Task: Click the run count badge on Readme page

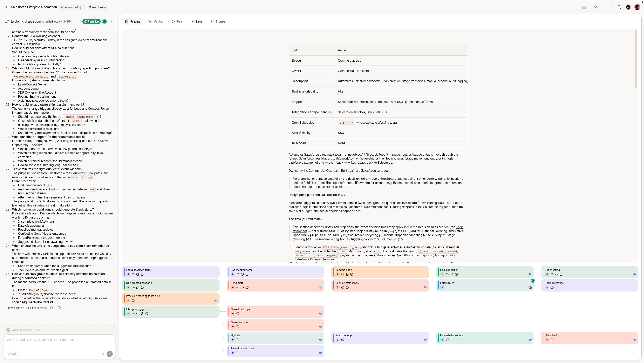Action: (337, 274)
